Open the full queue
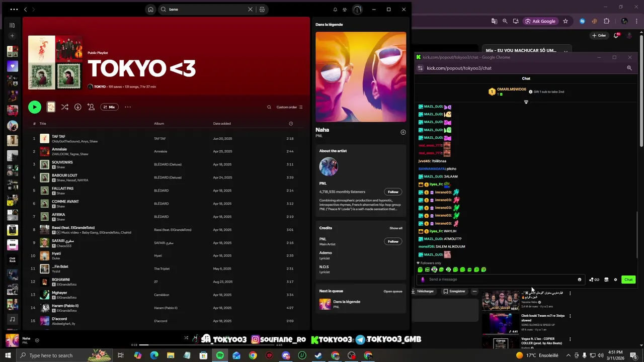This screenshot has width=644, height=362. coord(393,291)
